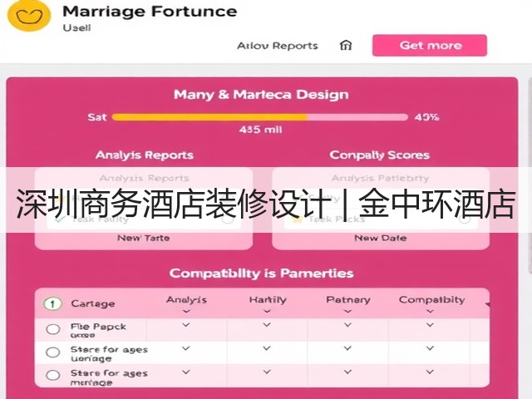
Task: Click the Analyis Reports section heading
Action: coord(145,155)
